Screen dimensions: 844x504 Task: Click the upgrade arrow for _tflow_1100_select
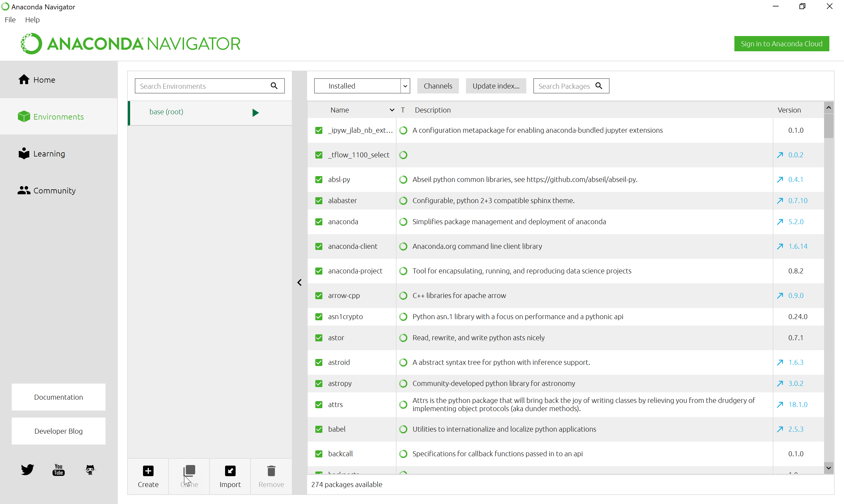[780, 155]
